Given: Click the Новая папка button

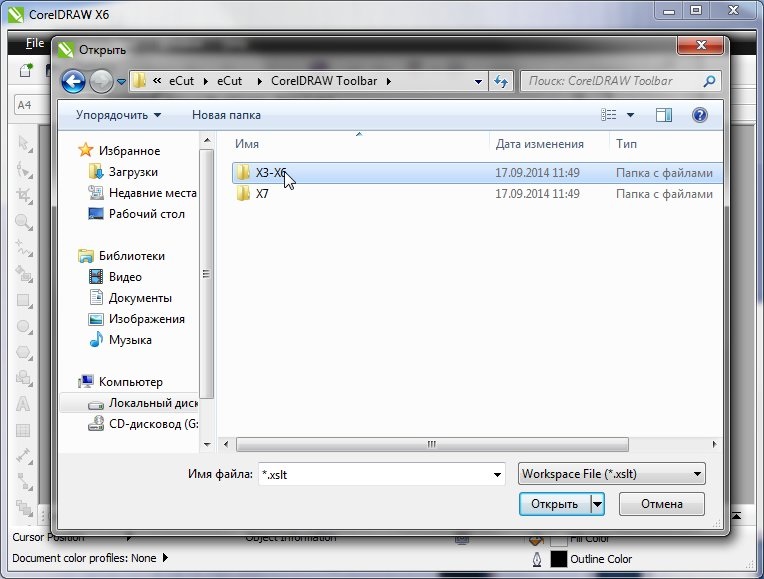Looking at the screenshot, I should (226, 115).
